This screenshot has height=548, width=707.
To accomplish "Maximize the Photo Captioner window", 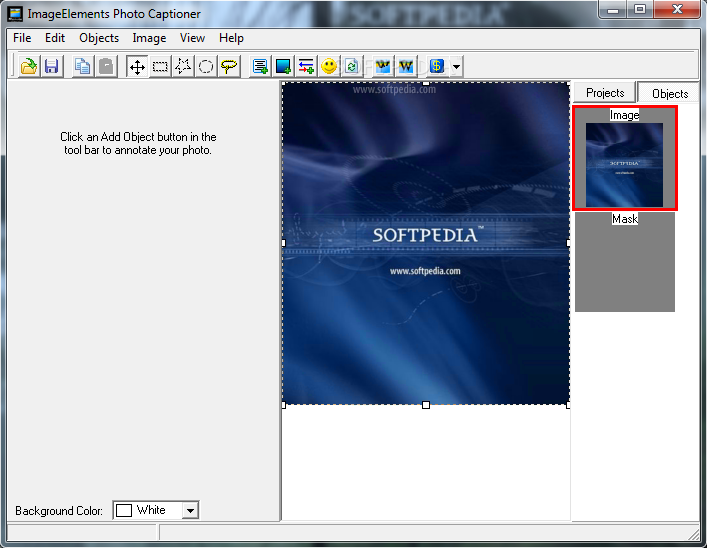I will click(x=639, y=9).
